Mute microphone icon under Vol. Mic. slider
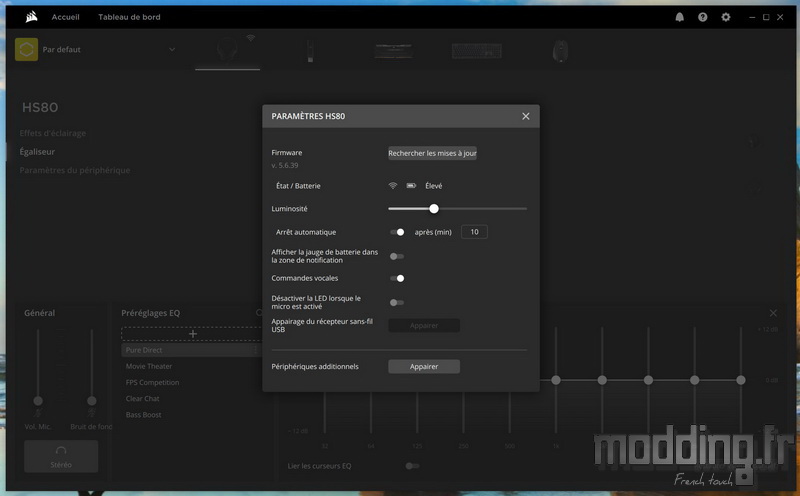Image resolution: width=800 pixels, height=496 pixels. tap(38, 413)
